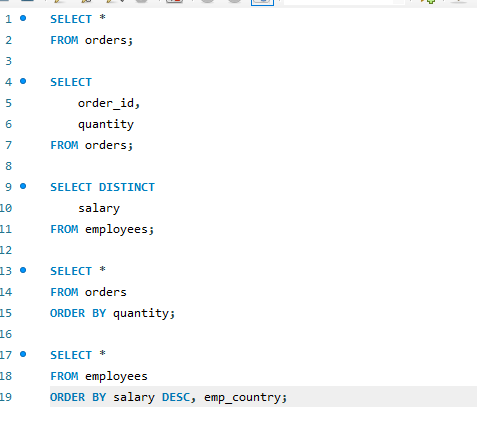Viewport: 477px width, 424px height.
Task: Click FROM keyword on line 7
Action: click(64, 145)
